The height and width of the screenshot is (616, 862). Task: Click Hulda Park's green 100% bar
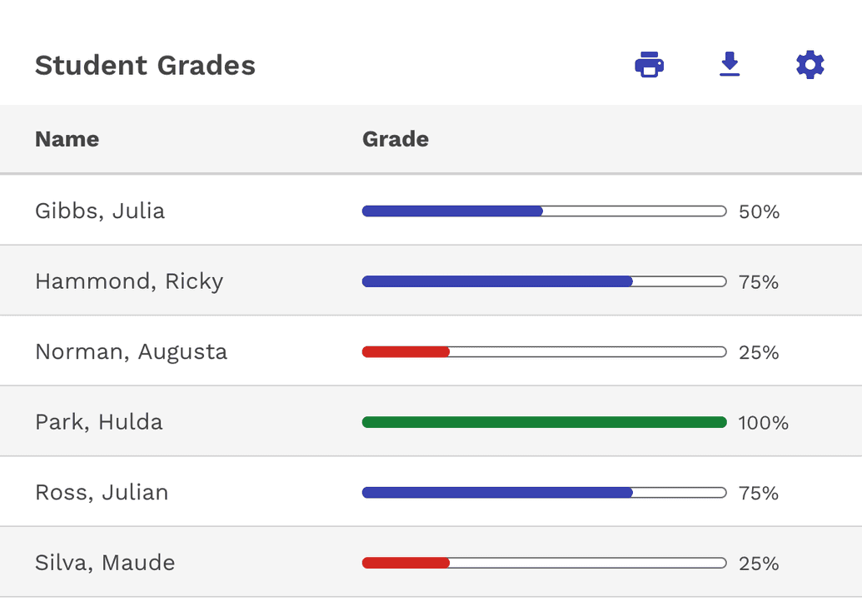544,422
